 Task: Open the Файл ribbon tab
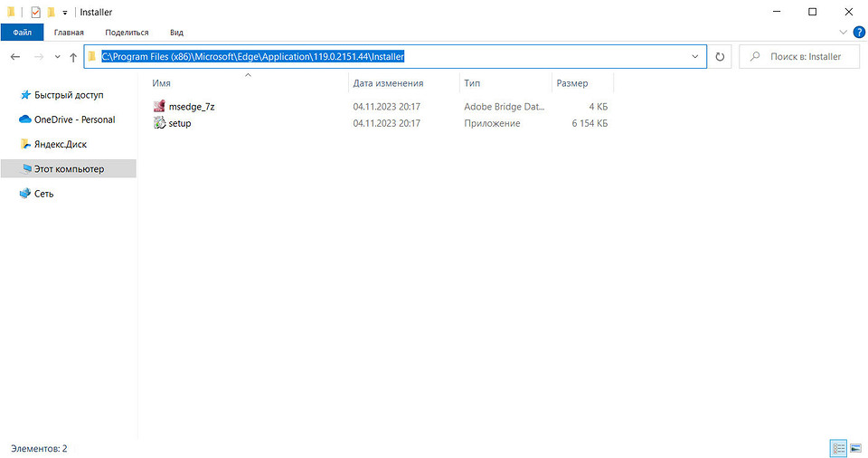[x=22, y=33]
